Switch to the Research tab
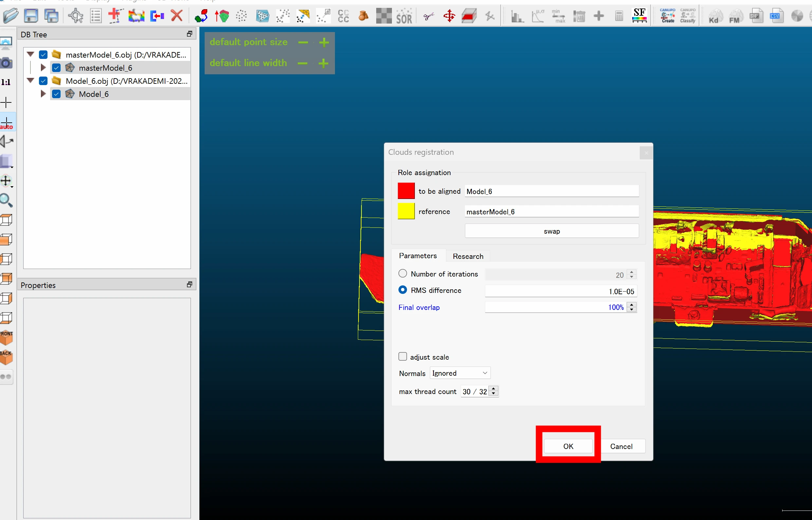 click(x=468, y=256)
